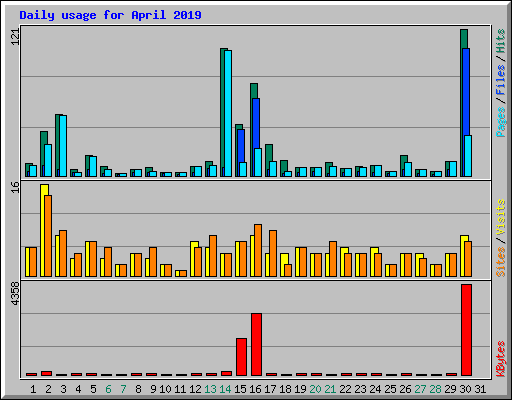
Task: Click the red KBytes bar for day 15
Action: 241,357
